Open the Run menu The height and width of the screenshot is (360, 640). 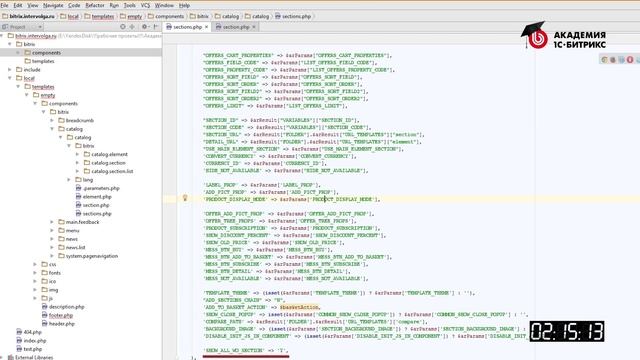click(x=114, y=5)
